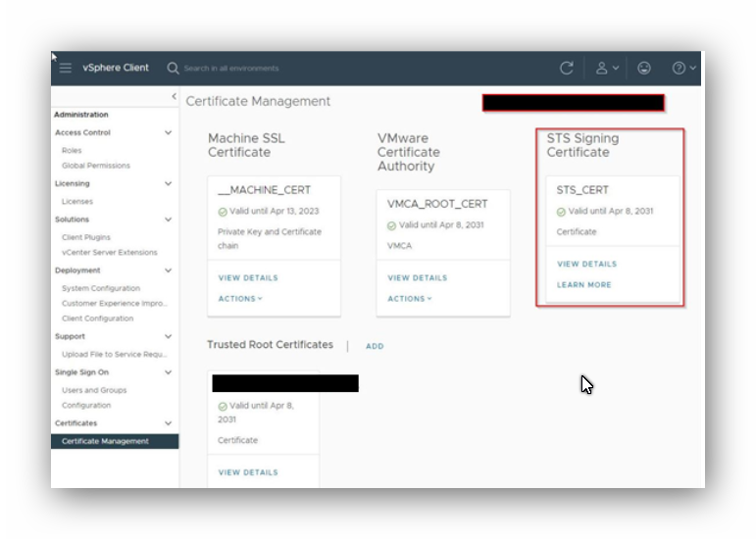Open the user account menu icon
The image size is (756, 539).
[x=602, y=68]
